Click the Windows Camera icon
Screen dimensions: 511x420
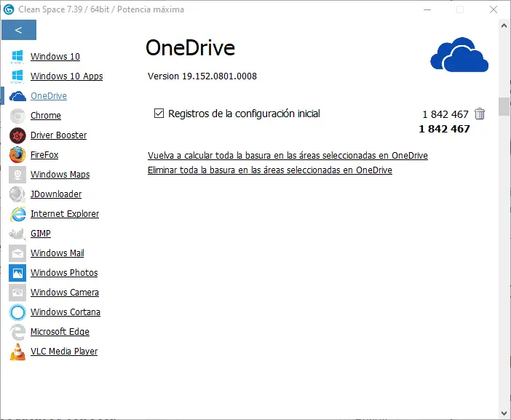(17, 293)
